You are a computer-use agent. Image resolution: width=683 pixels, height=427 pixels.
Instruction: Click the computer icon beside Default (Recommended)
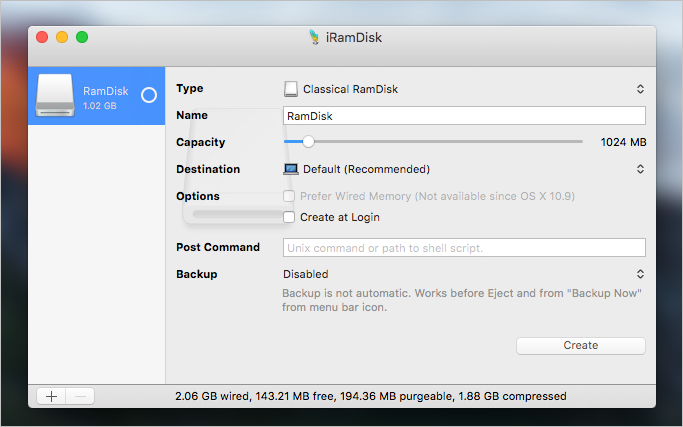coord(291,169)
